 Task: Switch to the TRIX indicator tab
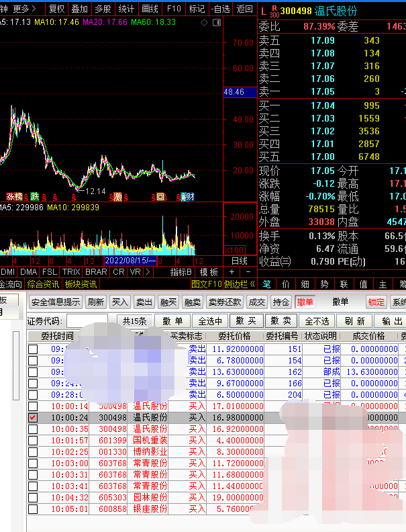click(71, 272)
